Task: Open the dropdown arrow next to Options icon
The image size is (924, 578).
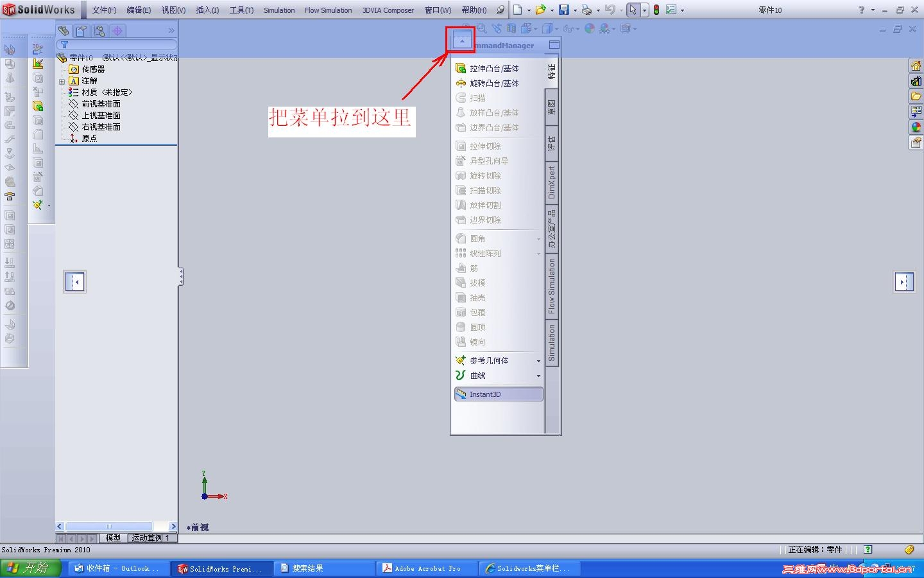Action: 682,10
